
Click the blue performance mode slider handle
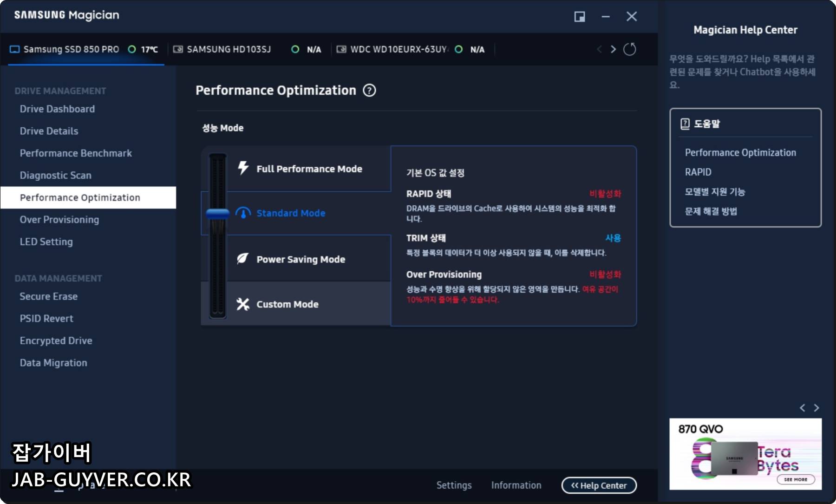point(217,214)
